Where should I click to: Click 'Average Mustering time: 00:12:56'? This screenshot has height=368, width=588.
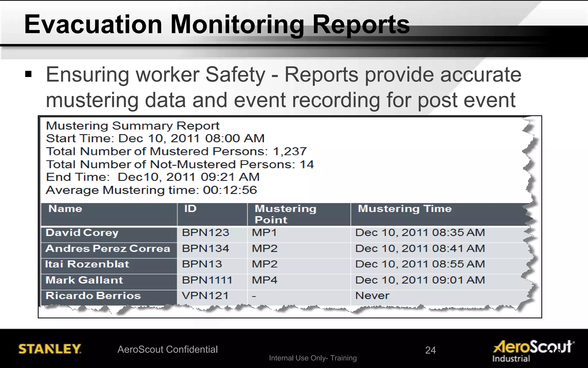click(x=151, y=190)
